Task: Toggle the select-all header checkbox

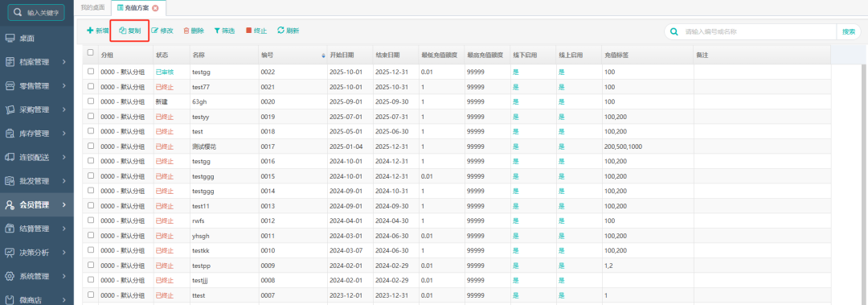Action: [91, 52]
